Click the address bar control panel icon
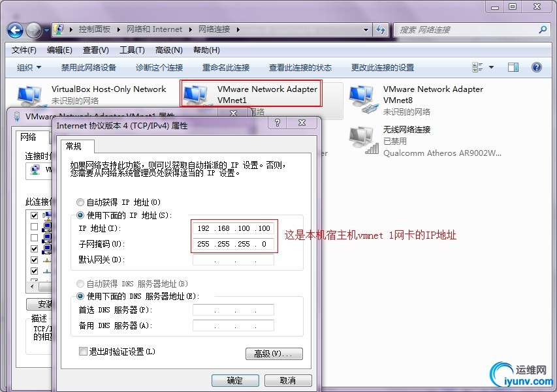 59,29
